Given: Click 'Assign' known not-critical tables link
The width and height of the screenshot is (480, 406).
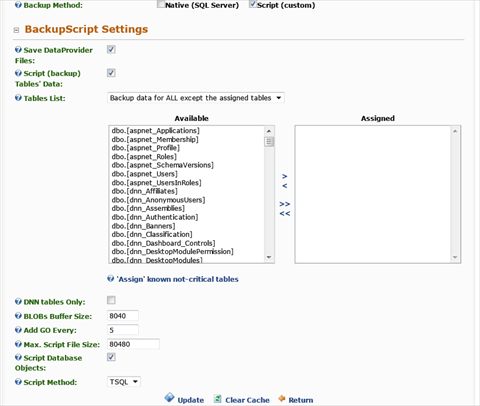Looking at the screenshot, I should point(178,279).
